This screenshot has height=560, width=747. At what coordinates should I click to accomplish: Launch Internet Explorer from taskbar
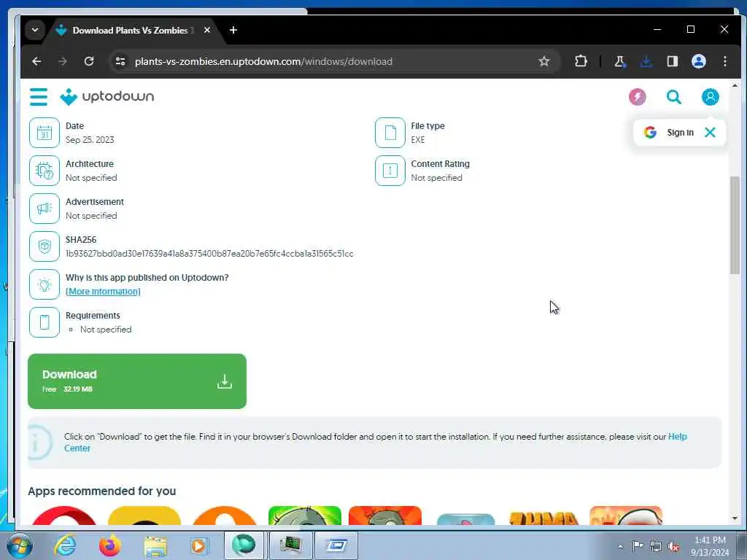[65, 545]
